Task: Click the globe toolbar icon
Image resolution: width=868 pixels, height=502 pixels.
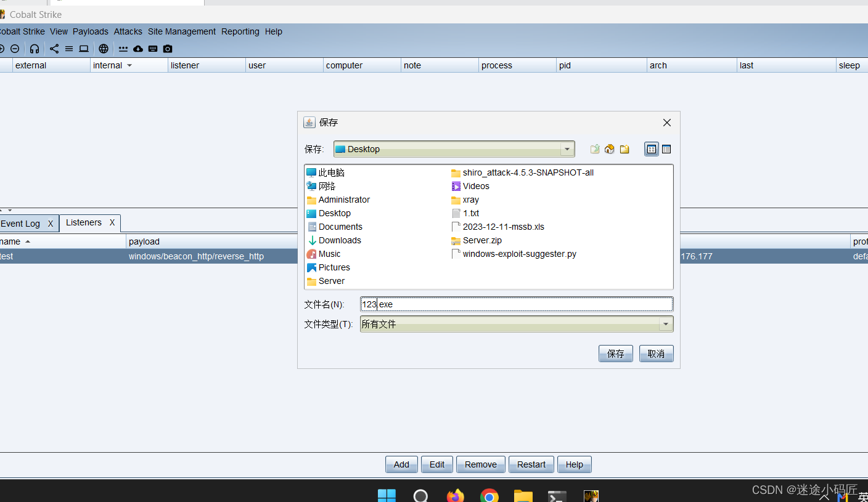Action: 104,49
